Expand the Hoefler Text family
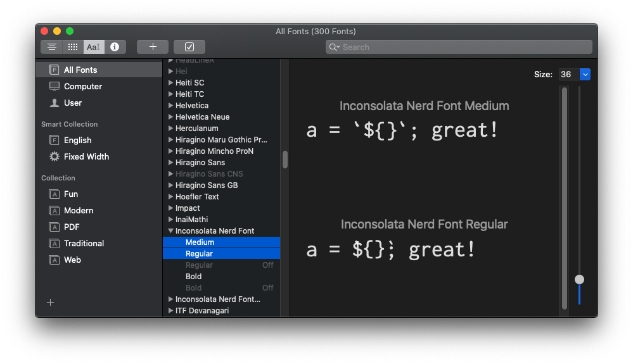 pos(171,197)
